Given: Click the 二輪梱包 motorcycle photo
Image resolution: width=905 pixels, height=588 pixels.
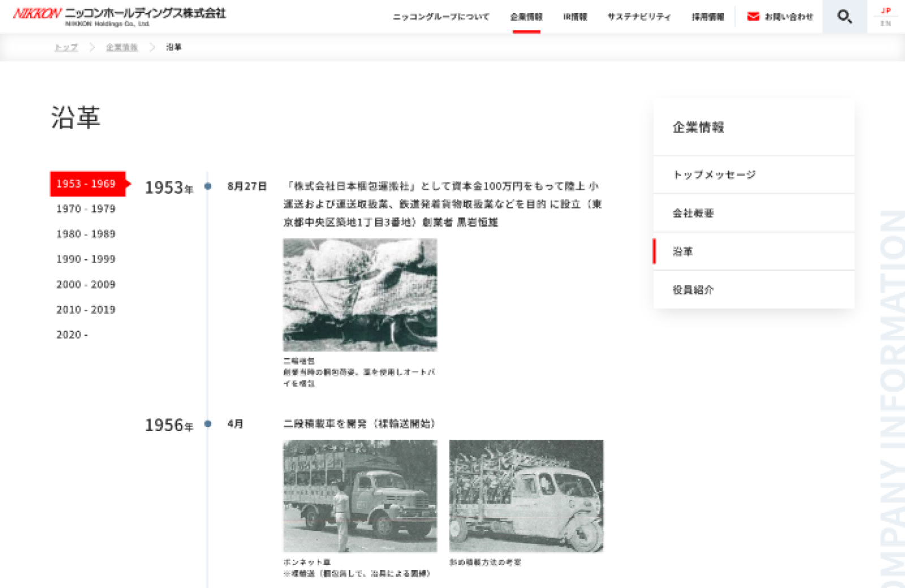Looking at the screenshot, I should point(360,294).
